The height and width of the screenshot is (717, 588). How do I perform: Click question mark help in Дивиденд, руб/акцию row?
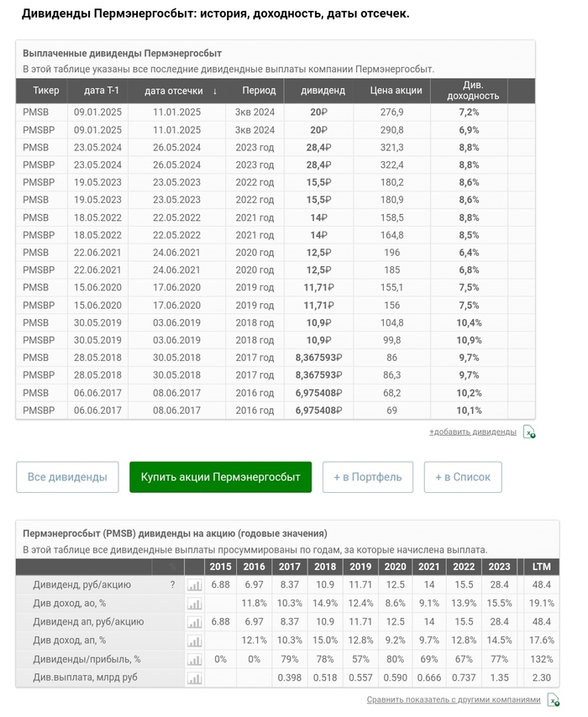173,585
